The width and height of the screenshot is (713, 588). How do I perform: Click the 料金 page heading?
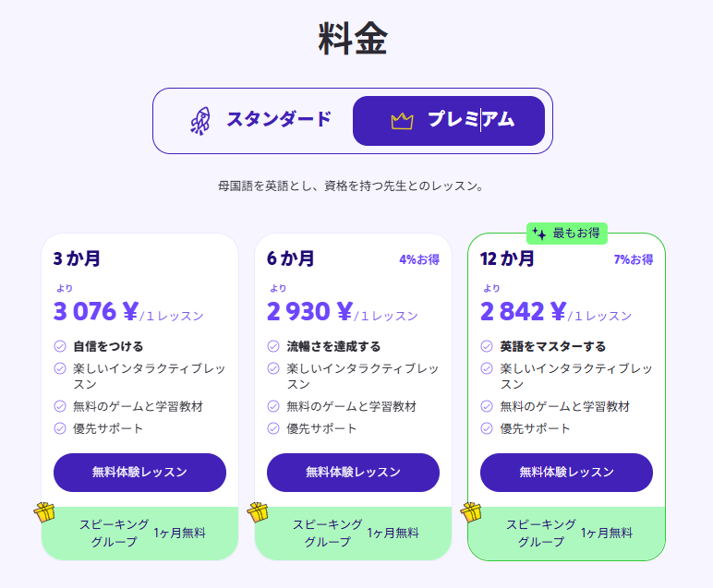pos(353,39)
